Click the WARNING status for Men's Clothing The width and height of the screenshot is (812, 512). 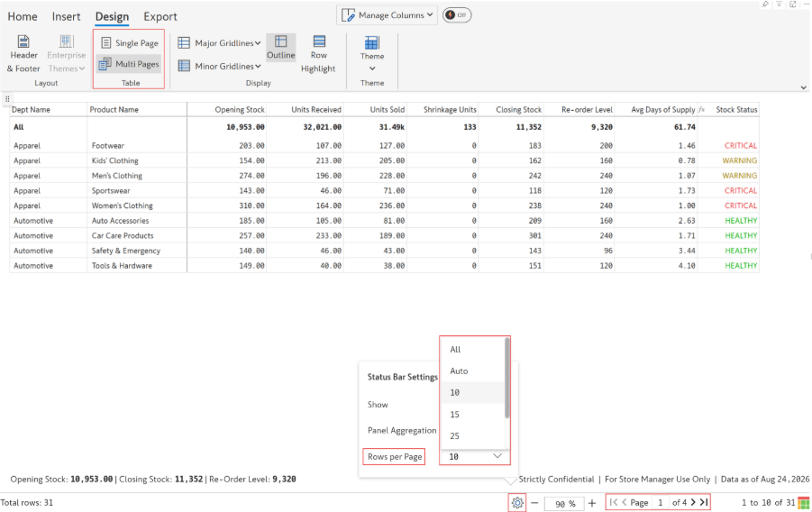[x=740, y=176]
